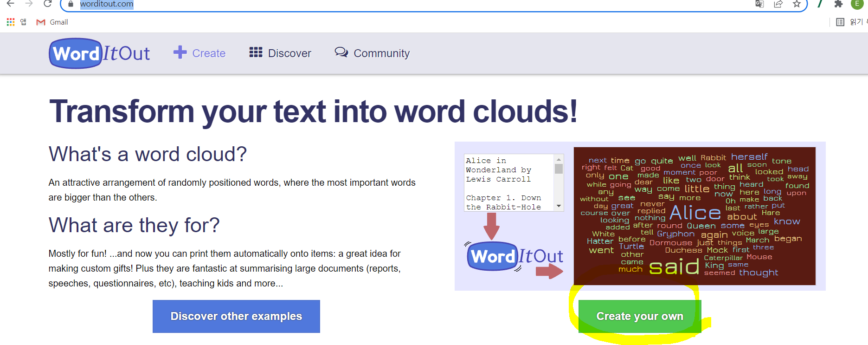Bookmark page with the star icon
Screen dimensions: 868x345
(x=797, y=4)
